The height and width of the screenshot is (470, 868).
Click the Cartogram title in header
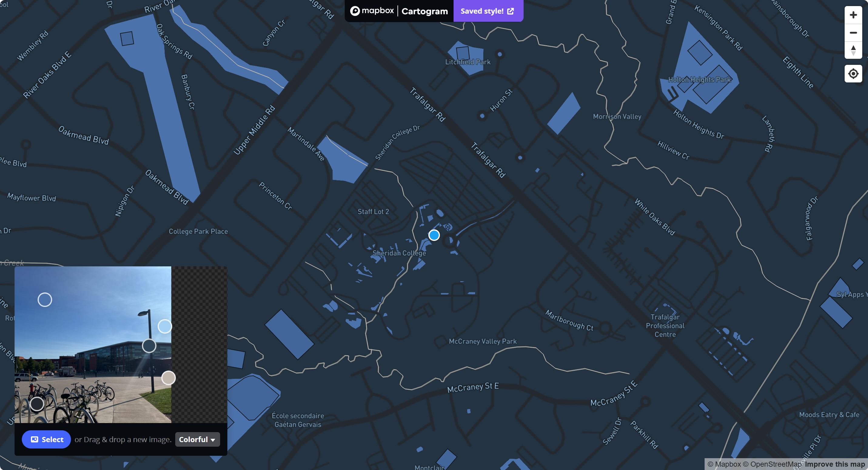tap(424, 11)
